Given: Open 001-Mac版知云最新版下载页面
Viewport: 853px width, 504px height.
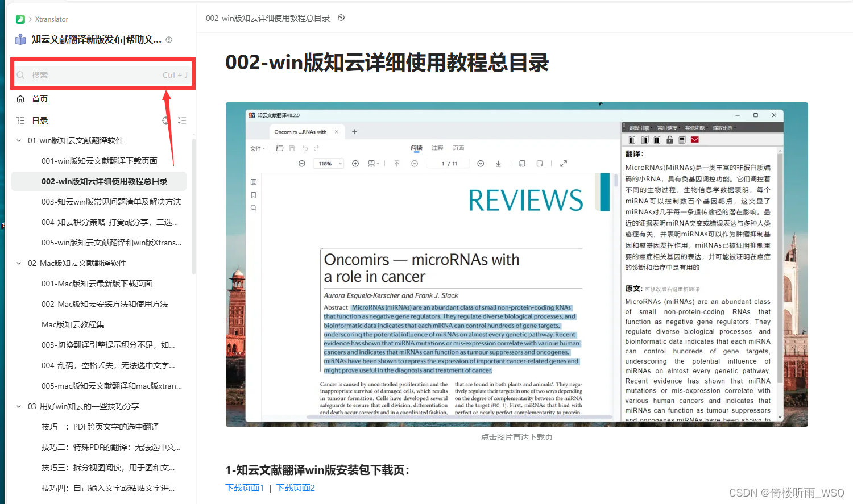Looking at the screenshot, I should [x=97, y=284].
